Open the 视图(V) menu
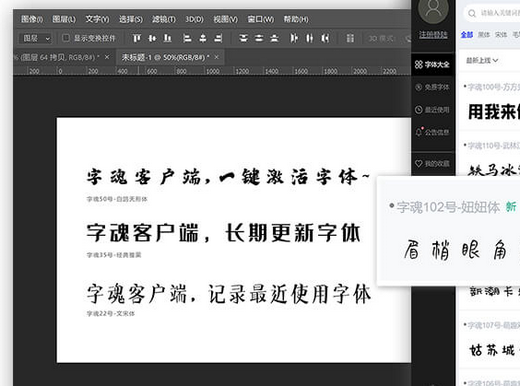Screen dimensions: 520x386 click(226, 19)
